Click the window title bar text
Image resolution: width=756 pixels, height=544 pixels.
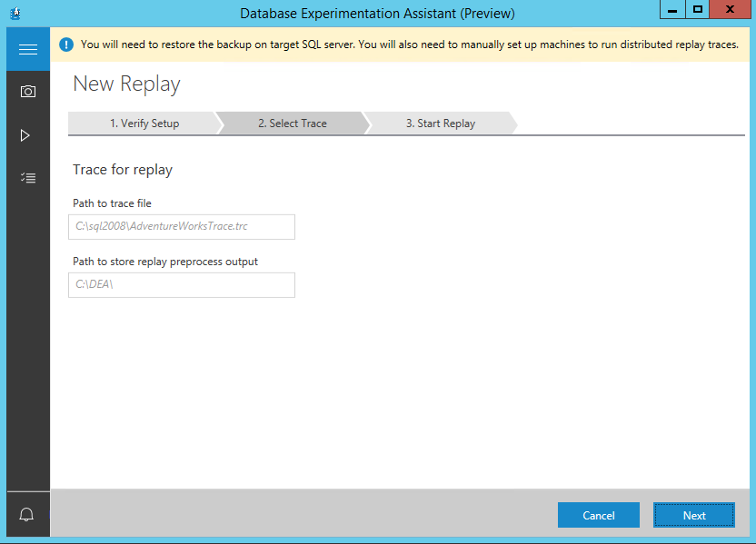[377, 14]
